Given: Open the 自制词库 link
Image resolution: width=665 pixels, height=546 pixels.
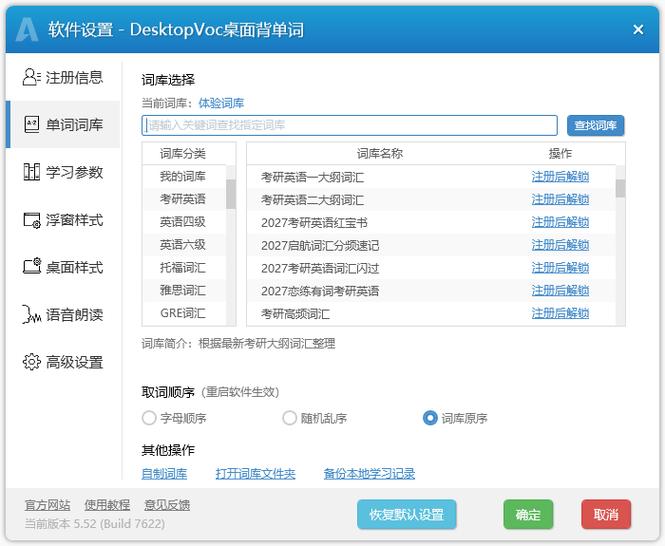Looking at the screenshot, I should 164,473.
